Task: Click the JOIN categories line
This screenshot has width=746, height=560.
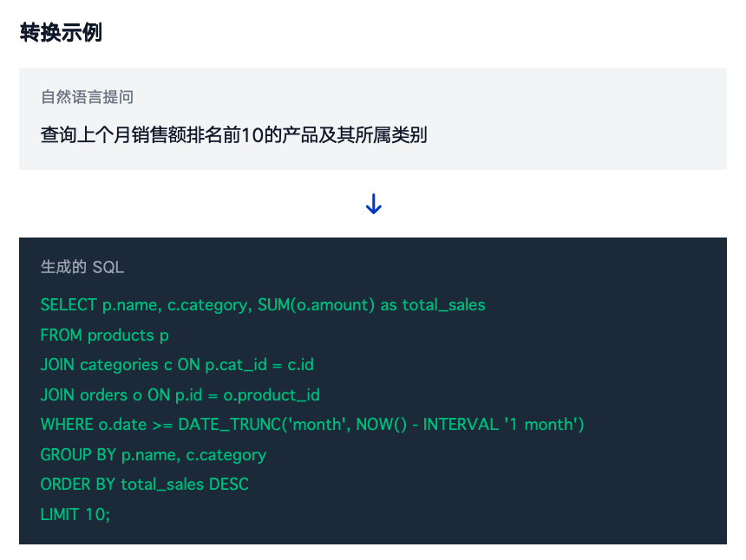Action: pos(177,365)
